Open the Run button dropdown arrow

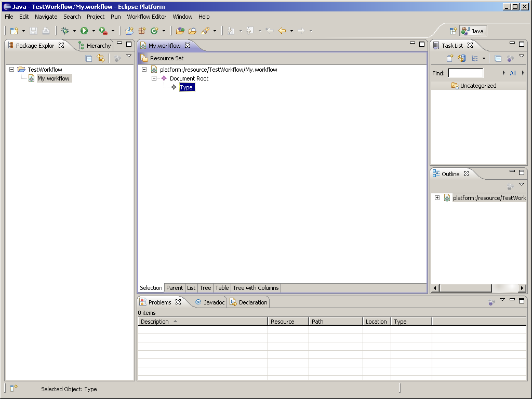click(94, 31)
